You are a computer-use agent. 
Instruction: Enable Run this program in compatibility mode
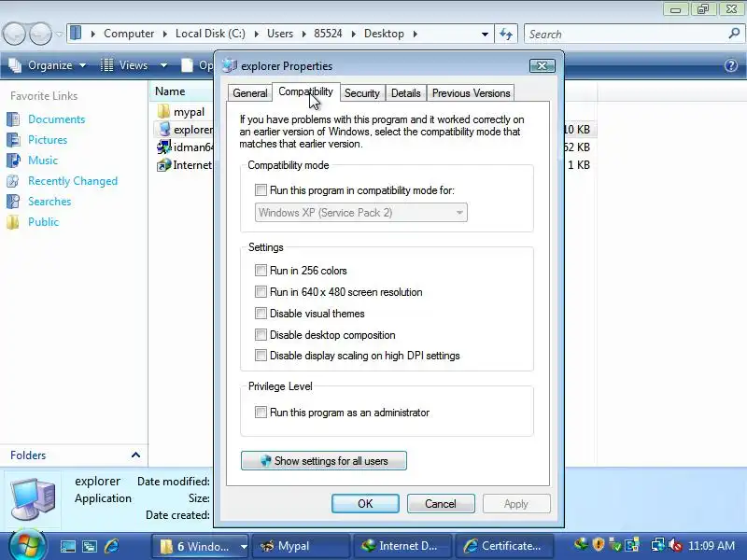point(261,190)
